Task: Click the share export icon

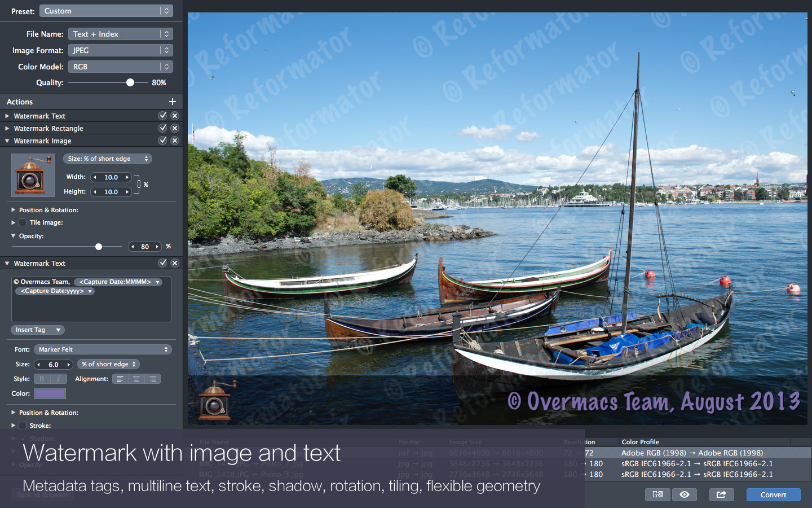Action: click(x=721, y=494)
